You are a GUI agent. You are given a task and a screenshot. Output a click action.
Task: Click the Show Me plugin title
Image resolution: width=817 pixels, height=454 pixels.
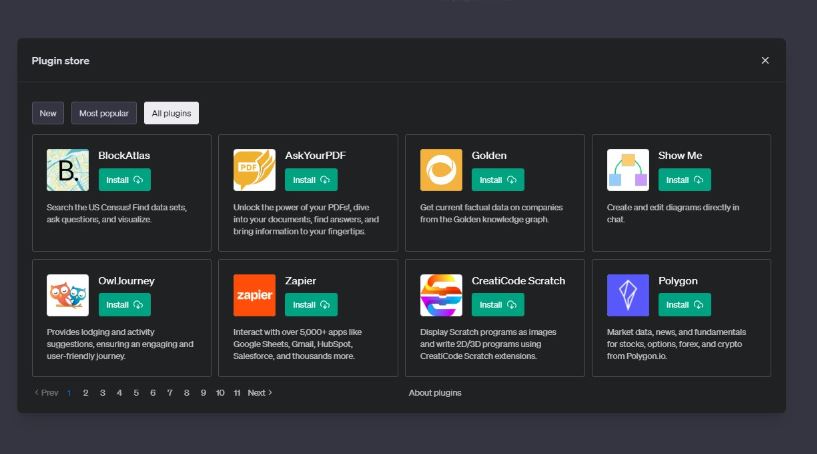[x=680, y=155]
